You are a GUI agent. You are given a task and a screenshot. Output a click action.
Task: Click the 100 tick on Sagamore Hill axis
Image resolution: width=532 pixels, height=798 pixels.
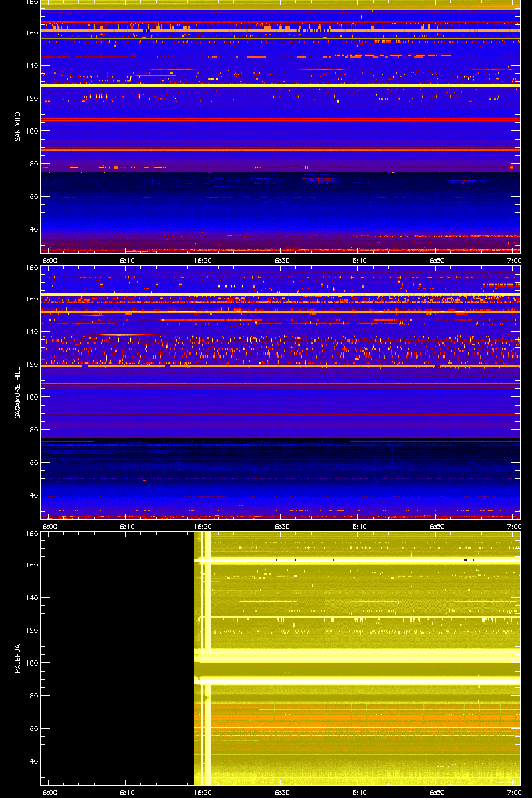(x=31, y=397)
